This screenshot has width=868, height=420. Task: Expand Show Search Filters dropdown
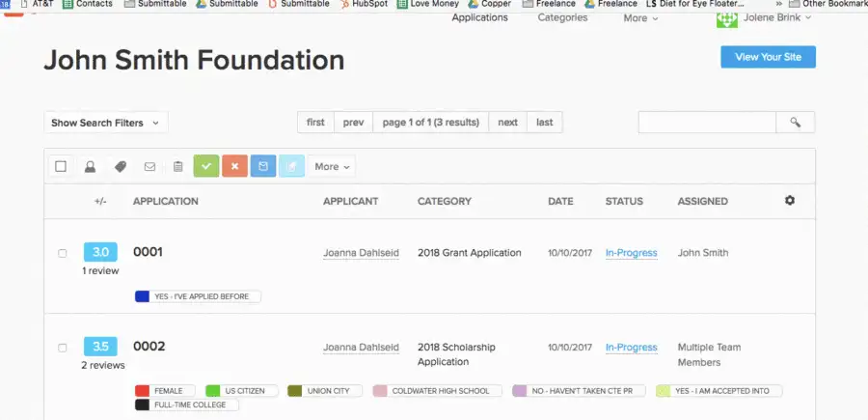[106, 123]
